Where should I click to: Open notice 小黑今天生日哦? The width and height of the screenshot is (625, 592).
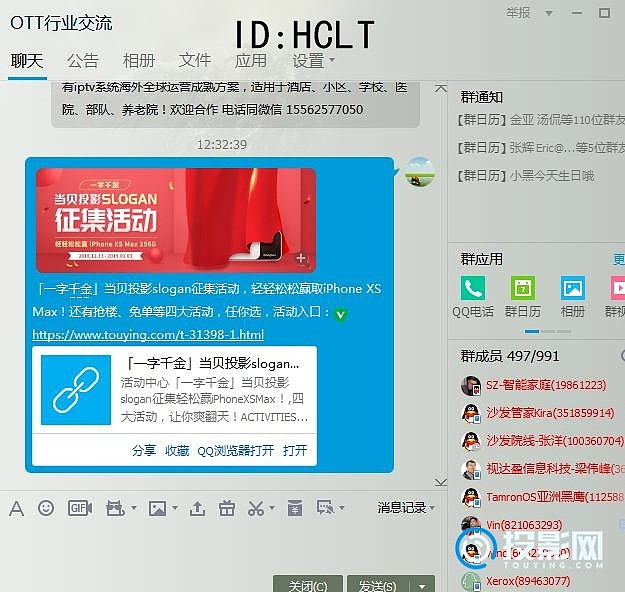[x=526, y=176]
